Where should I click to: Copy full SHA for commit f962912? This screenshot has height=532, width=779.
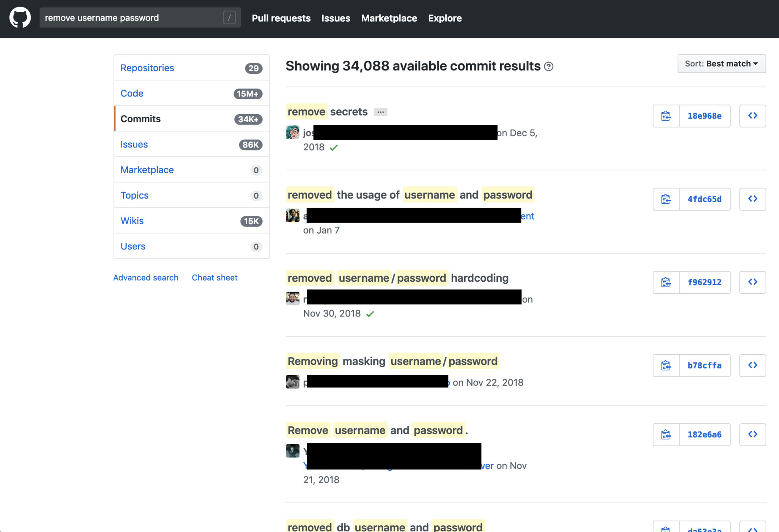point(666,282)
